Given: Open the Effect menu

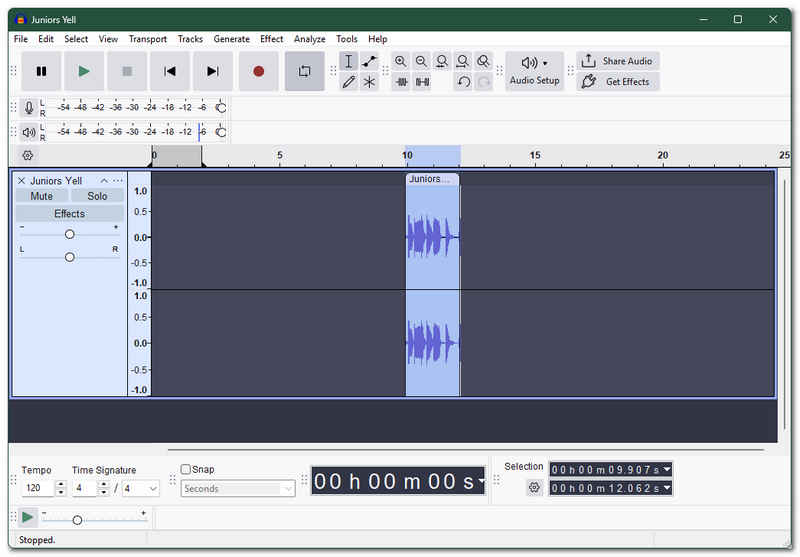Looking at the screenshot, I should tap(271, 39).
